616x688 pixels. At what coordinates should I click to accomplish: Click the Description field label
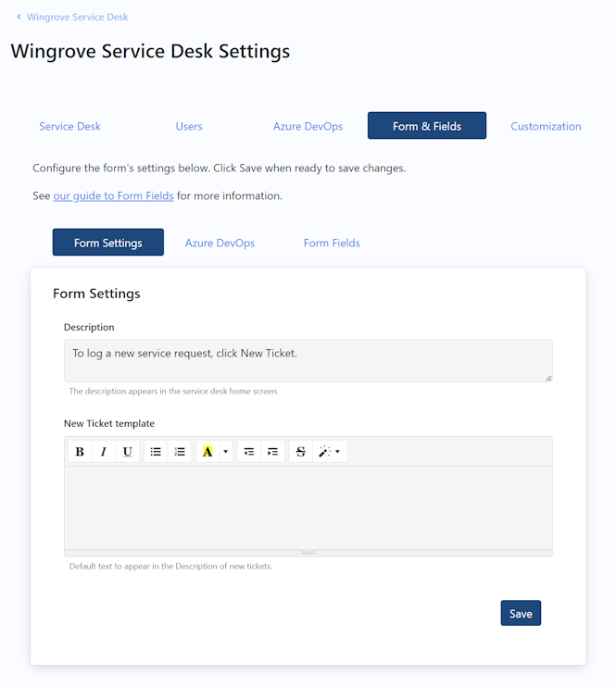click(x=89, y=327)
